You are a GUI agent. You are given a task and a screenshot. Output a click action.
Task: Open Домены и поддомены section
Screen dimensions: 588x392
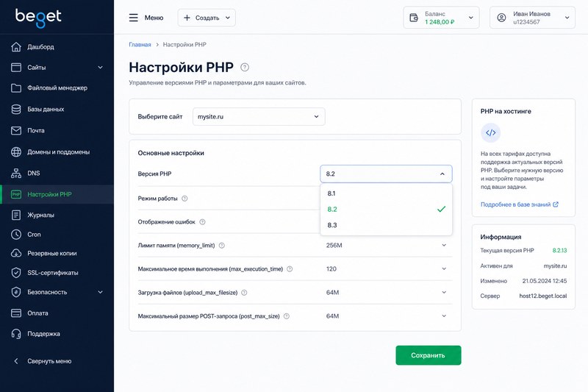[x=57, y=152]
